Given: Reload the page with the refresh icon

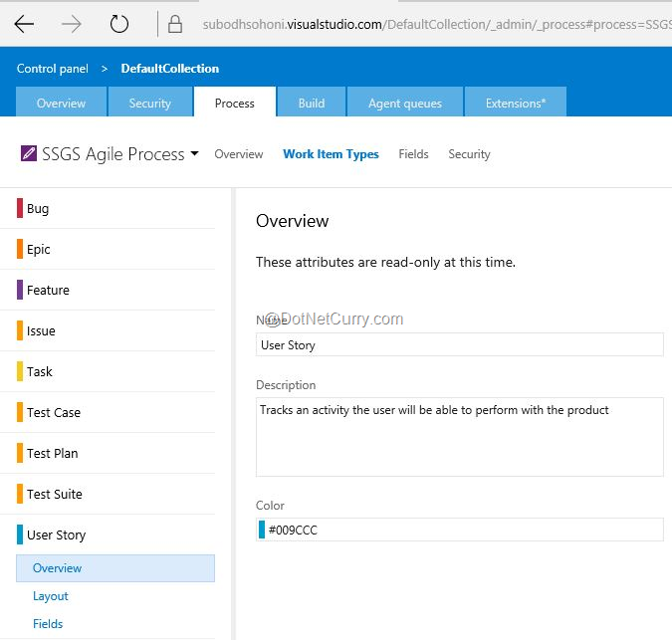Looking at the screenshot, I should pos(118,24).
